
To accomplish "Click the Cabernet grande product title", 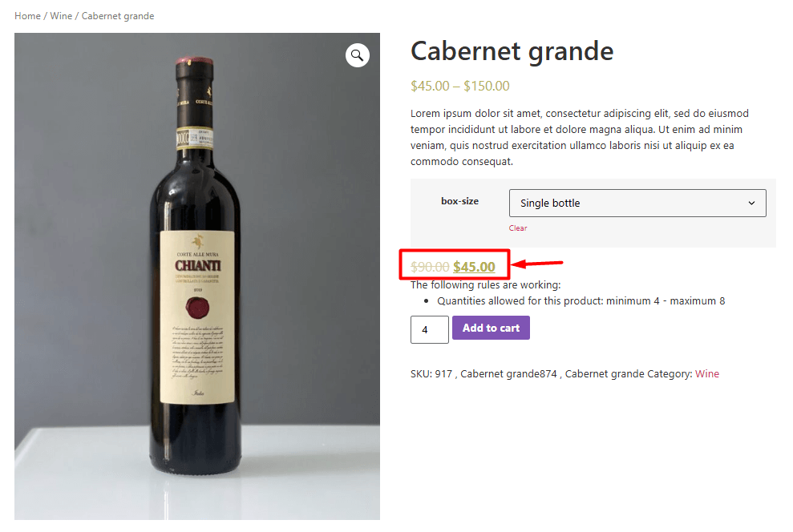I will [x=512, y=52].
